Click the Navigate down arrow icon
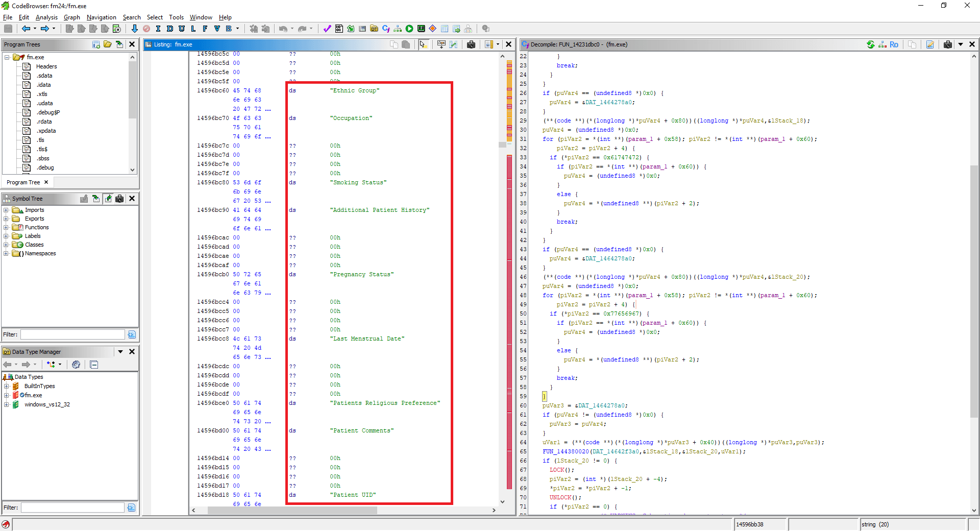 (x=134, y=29)
